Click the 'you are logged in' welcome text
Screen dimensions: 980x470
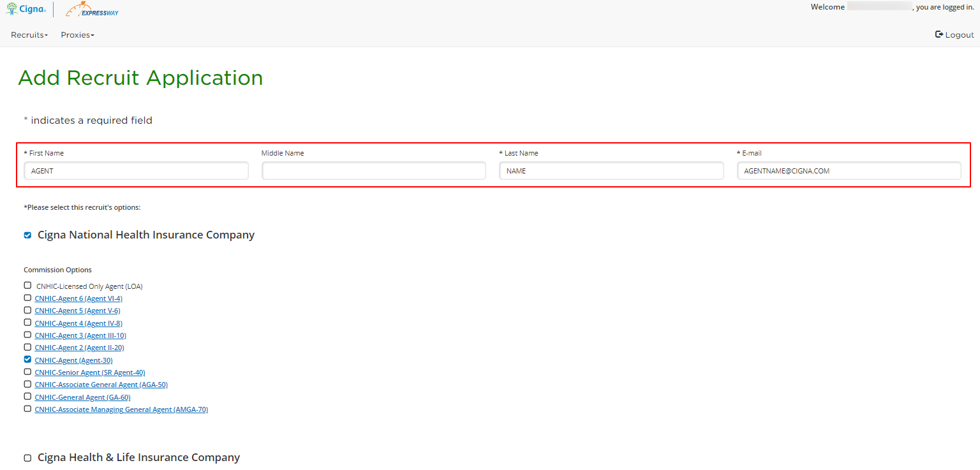(x=945, y=7)
